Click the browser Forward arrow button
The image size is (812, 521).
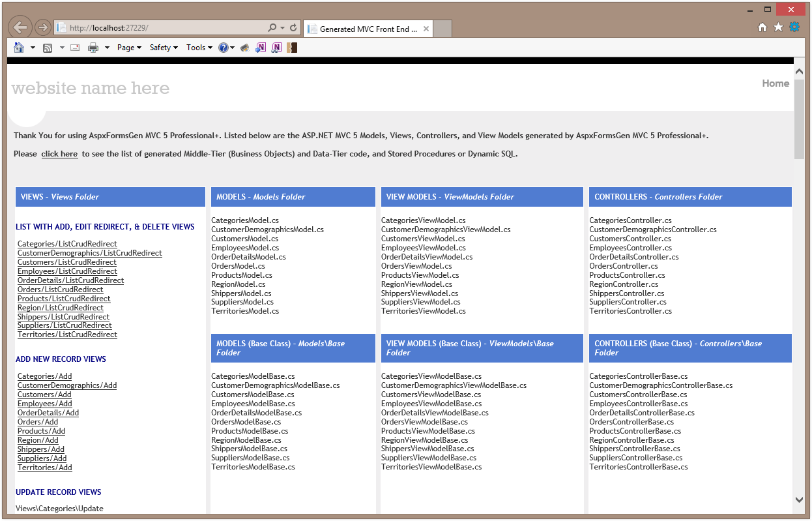pyautogui.click(x=42, y=27)
